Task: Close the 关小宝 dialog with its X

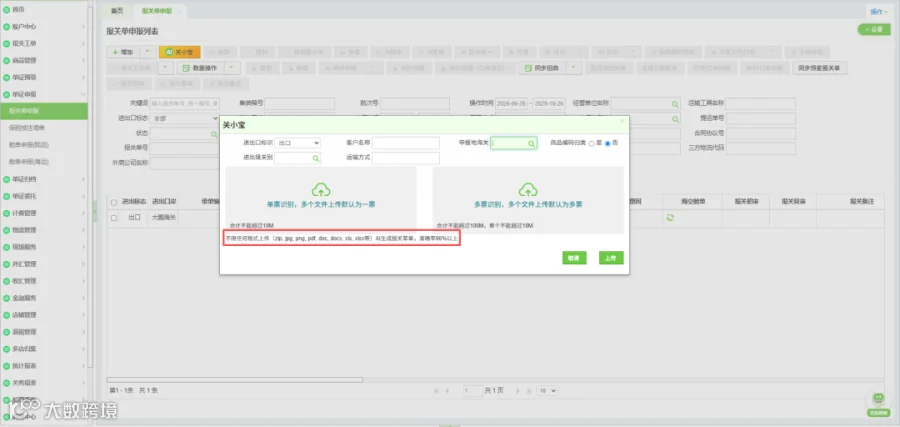Action: 622,121
